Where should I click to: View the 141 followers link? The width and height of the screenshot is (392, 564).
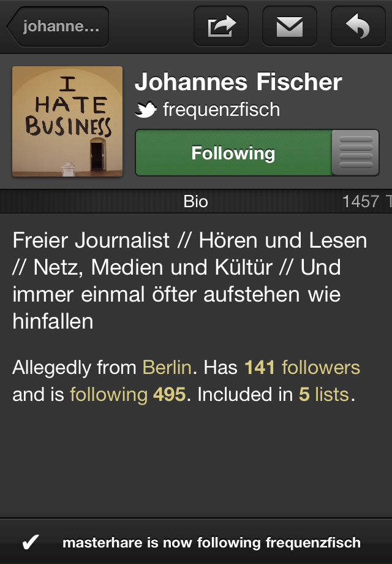click(302, 367)
